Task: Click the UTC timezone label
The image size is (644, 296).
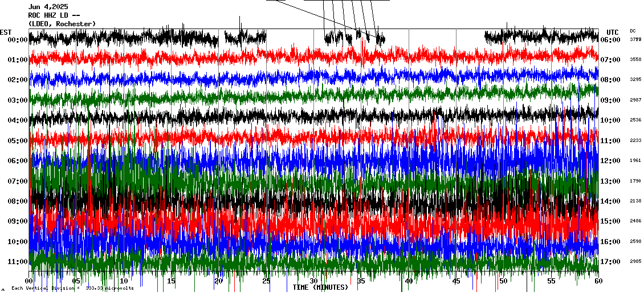Action: (x=613, y=32)
